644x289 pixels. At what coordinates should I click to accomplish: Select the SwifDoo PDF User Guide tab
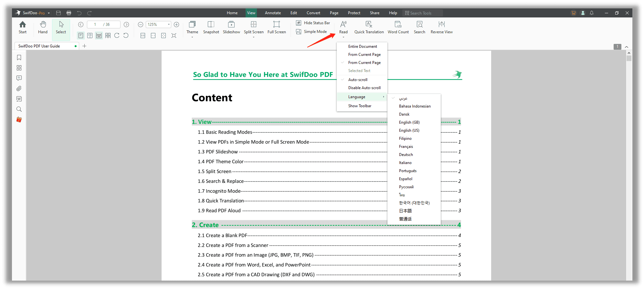[x=47, y=46]
